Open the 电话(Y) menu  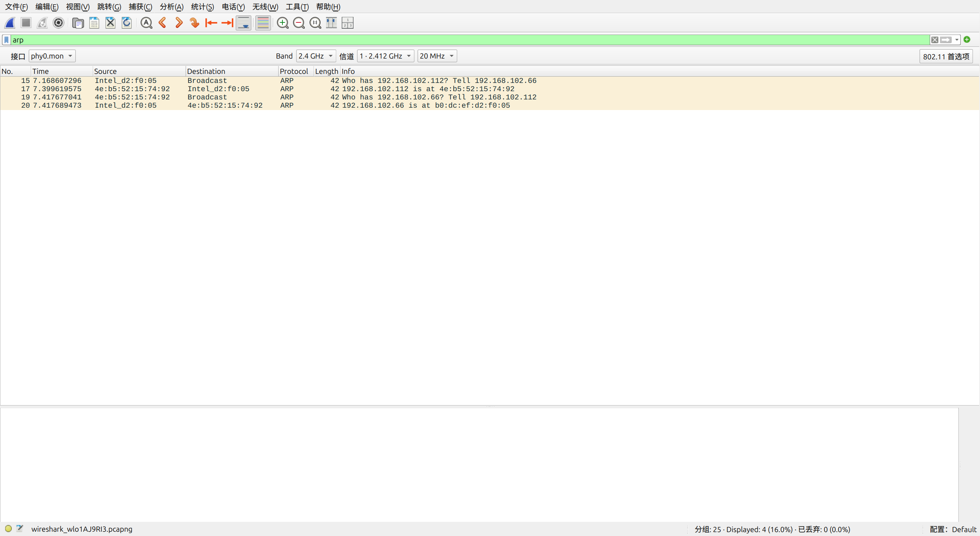click(x=233, y=7)
